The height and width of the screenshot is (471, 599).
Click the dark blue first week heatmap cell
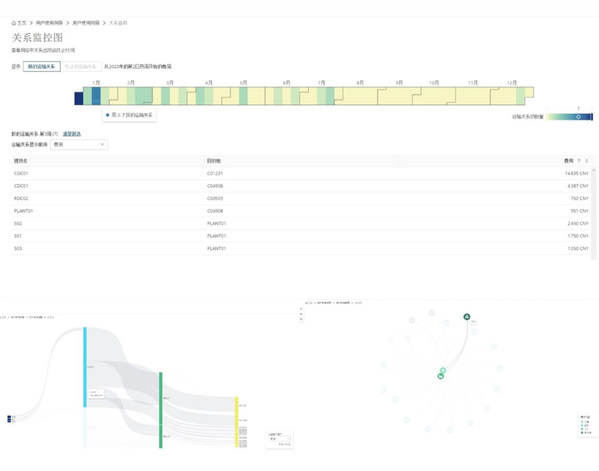point(78,98)
